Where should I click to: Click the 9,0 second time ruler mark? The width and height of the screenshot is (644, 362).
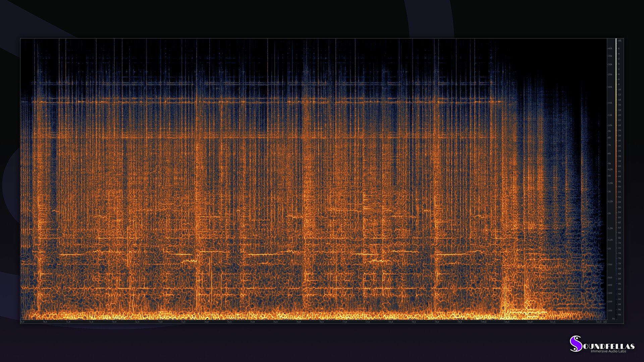(x=437, y=322)
